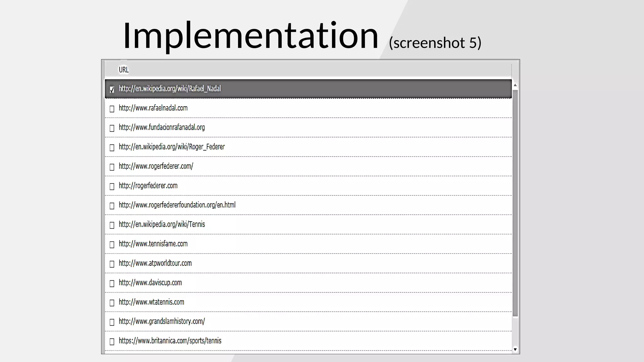Click the rogerfedererfoundation.org/en.html URL text
Image resolution: width=644 pixels, height=362 pixels.
tap(177, 205)
